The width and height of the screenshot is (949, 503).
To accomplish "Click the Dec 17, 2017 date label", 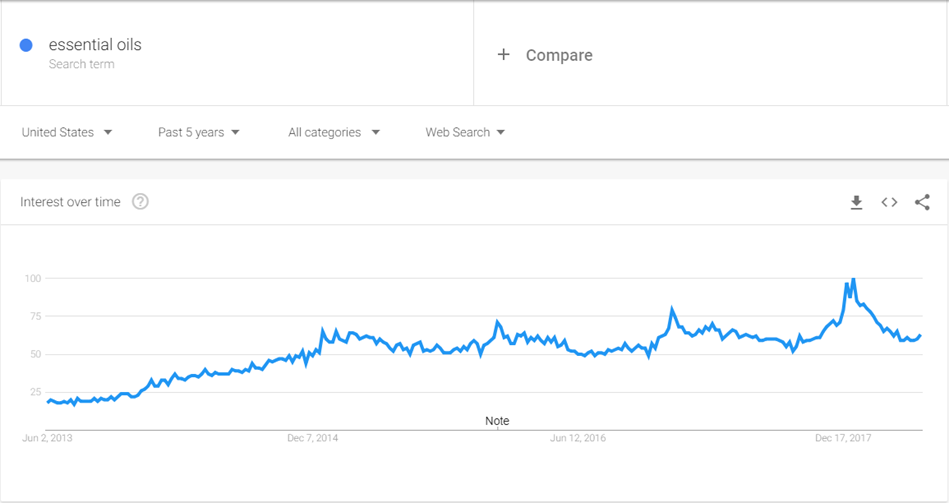I will pyautogui.click(x=844, y=437).
